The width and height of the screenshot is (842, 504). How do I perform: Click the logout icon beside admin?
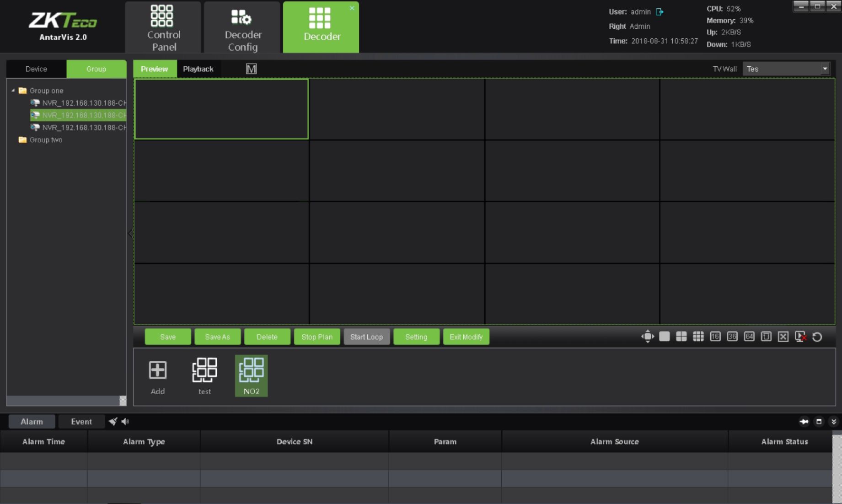point(660,12)
